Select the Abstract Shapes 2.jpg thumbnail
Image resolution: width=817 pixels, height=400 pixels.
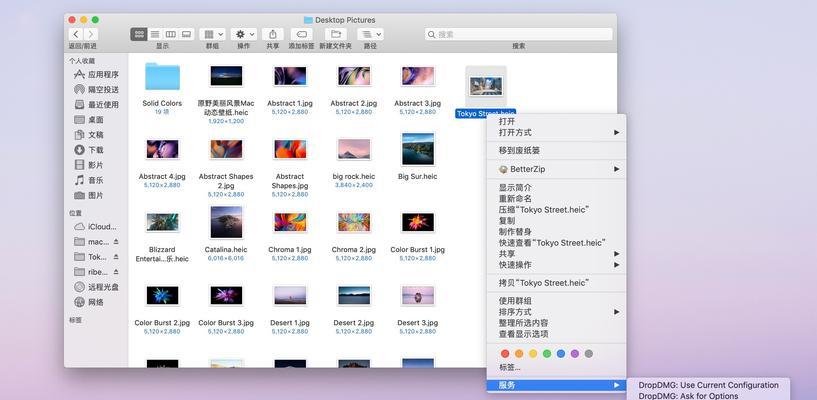pyautogui.click(x=226, y=149)
